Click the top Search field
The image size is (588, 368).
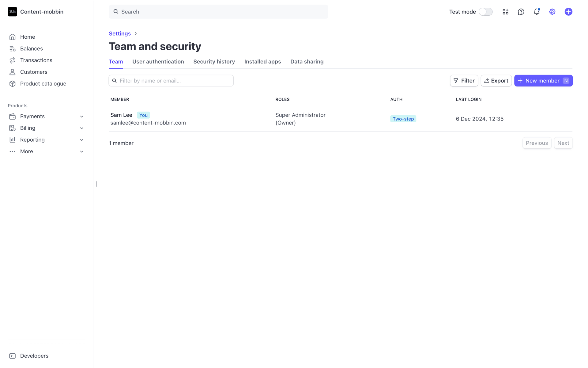(x=218, y=12)
